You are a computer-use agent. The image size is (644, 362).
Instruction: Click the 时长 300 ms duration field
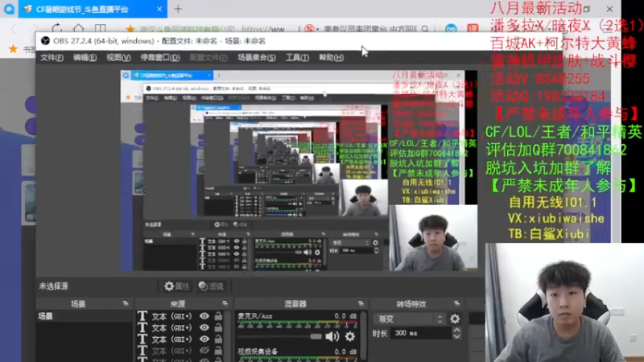(x=420, y=333)
